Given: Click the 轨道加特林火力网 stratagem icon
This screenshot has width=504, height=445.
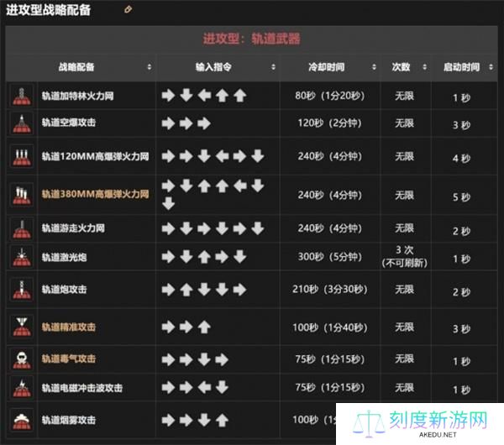Looking at the screenshot, I should point(22,96).
